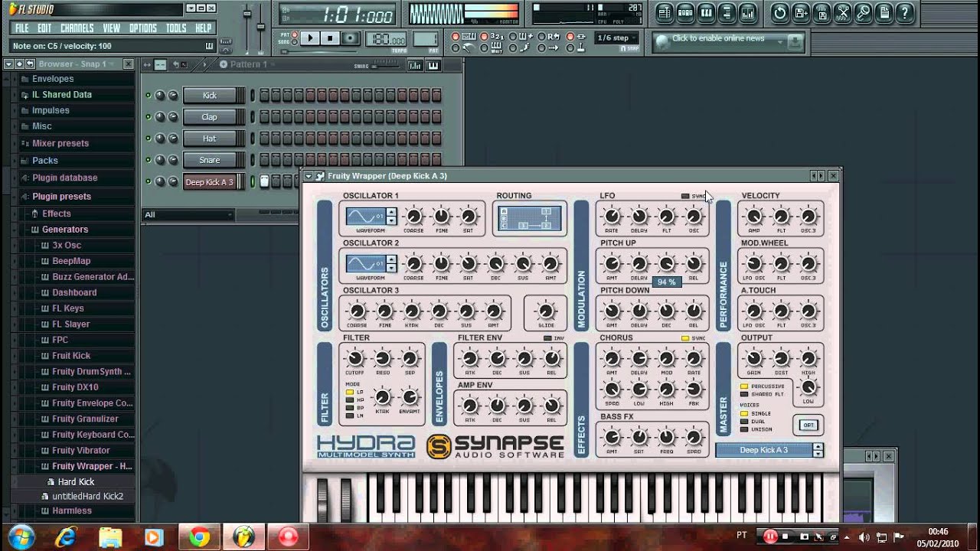
Task: Click the record button in transport
Action: point(351,37)
